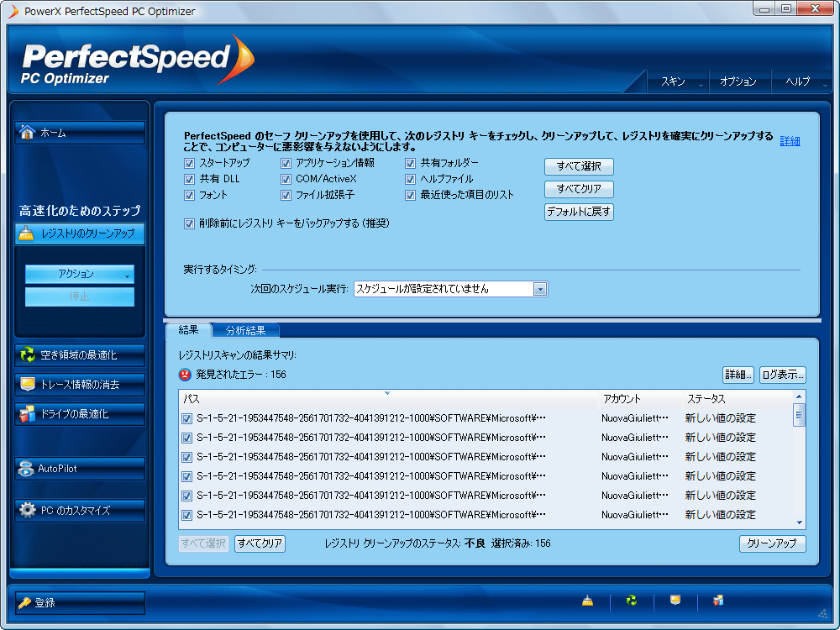The image size is (840, 630).
Task: Click the 登録 button
Action: 80,602
